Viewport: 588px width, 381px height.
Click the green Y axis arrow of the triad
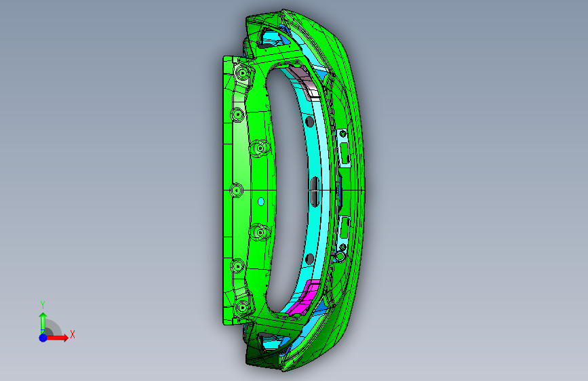(x=43, y=323)
